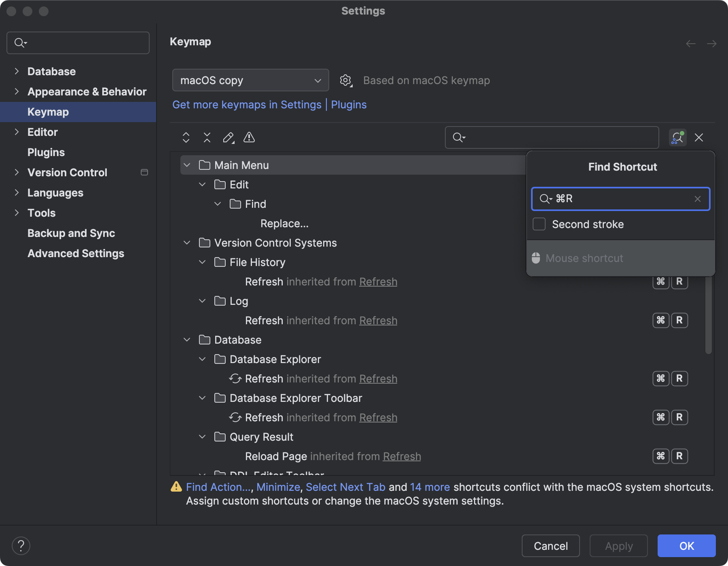728x566 pixels.
Task: Select the Find Actions by Shortcut magnifier icon
Action: (x=677, y=137)
